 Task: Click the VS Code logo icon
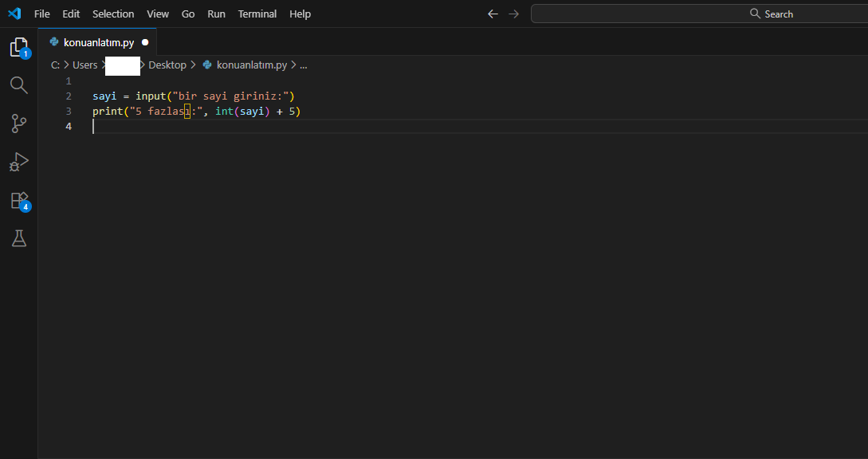click(x=14, y=14)
